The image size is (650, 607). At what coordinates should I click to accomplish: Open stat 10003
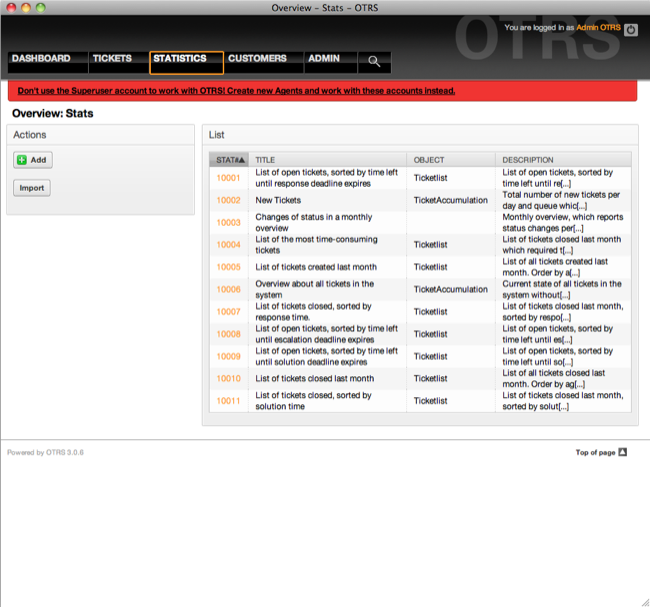coord(228,223)
